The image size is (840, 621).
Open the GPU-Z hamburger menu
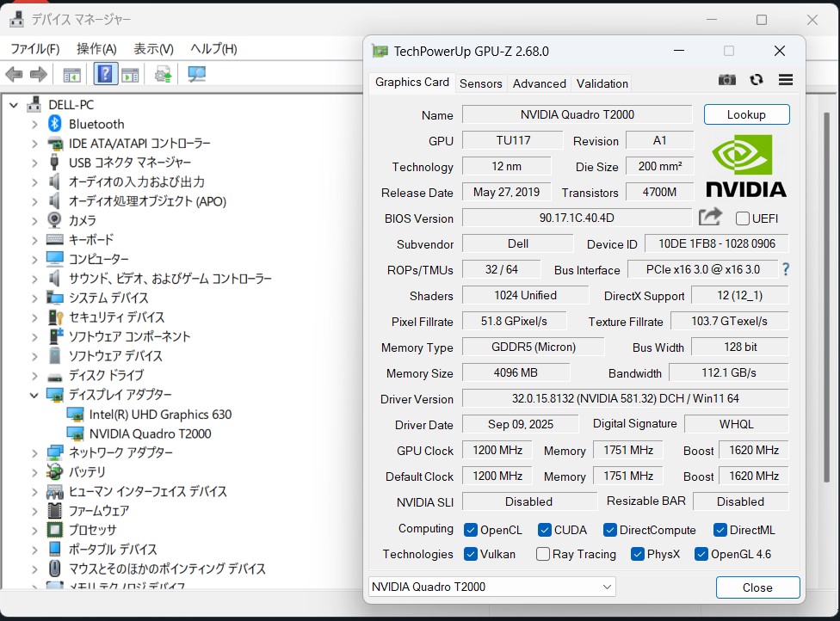pos(785,79)
